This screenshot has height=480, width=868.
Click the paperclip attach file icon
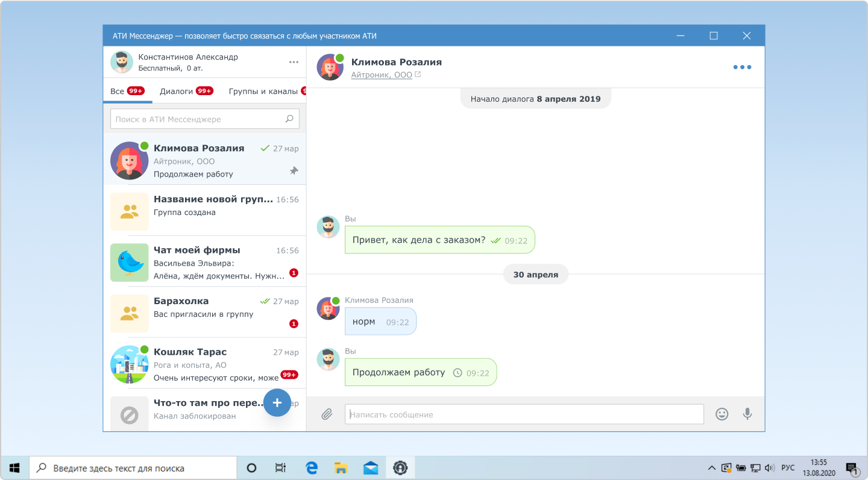tap(327, 414)
